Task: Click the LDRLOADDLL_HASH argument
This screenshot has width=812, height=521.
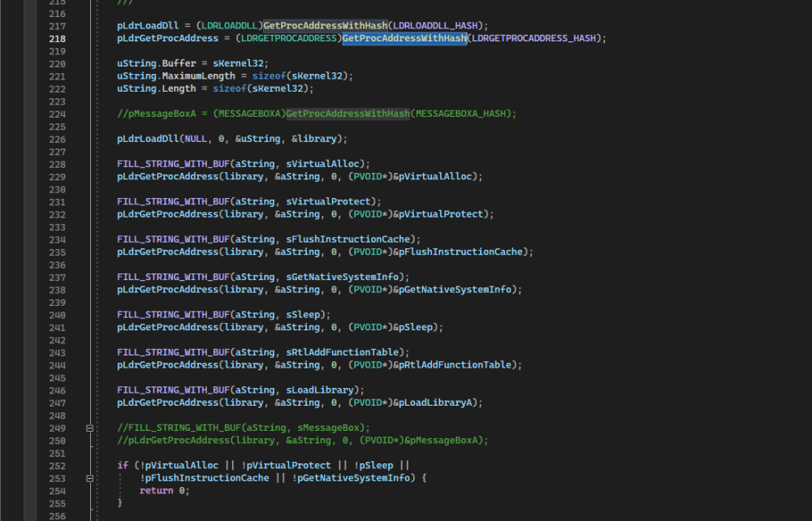Action: click(438, 26)
